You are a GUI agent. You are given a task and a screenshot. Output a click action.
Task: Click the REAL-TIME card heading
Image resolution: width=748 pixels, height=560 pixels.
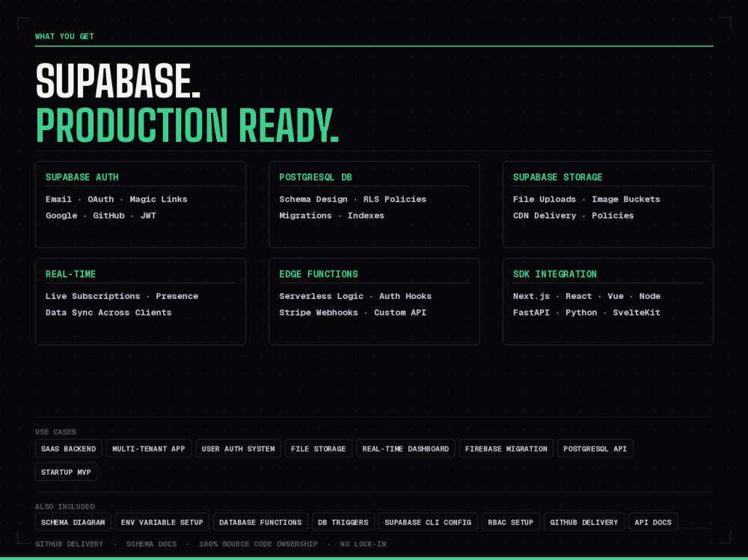pyautogui.click(x=70, y=274)
